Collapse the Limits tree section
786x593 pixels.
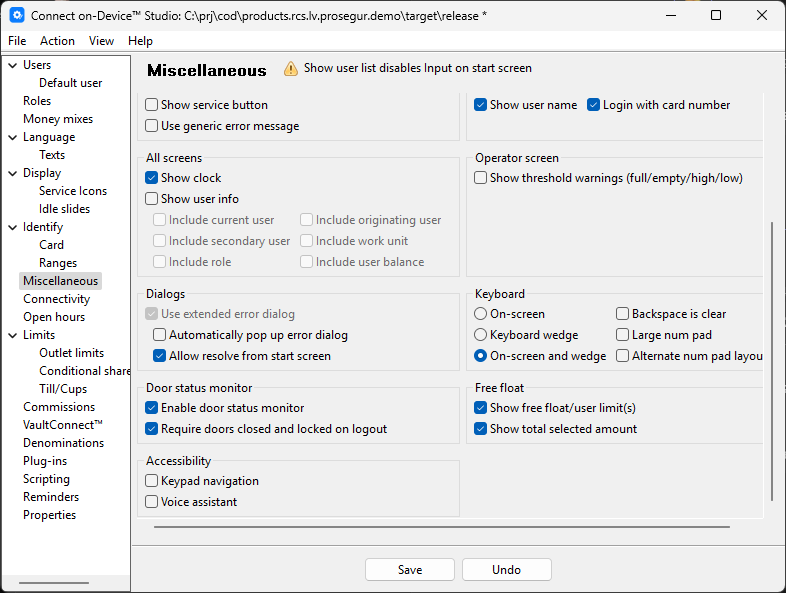(12, 335)
